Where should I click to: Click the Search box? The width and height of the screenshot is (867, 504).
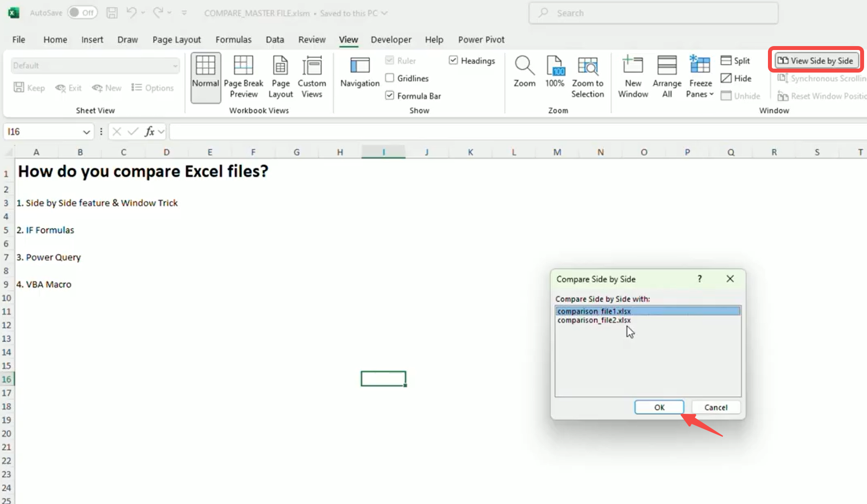(653, 13)
